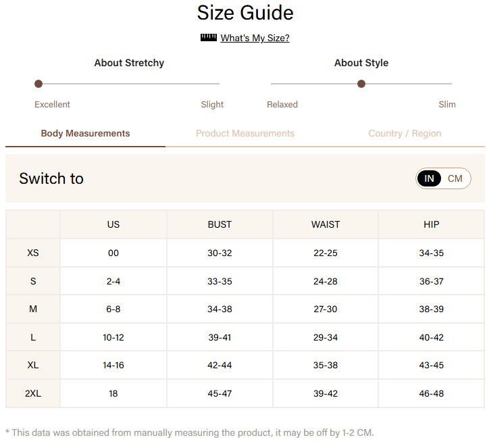Viewport: 487px width, 448px height.
Task: Click the waist value 39-42
Action: click(x=326, y=393)
